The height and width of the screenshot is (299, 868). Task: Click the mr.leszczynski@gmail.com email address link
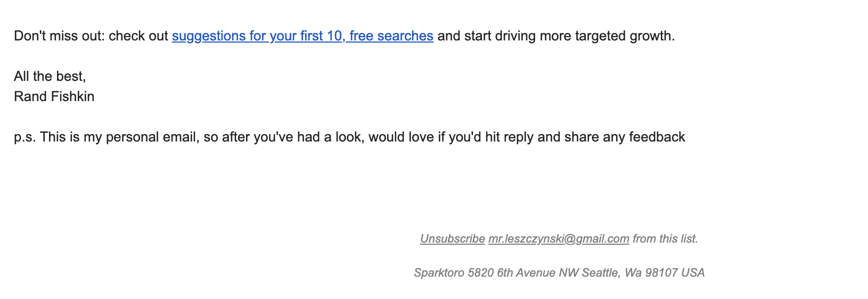(559, 239)
